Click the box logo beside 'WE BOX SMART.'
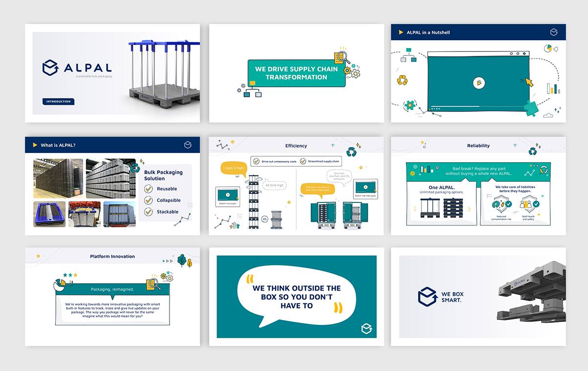Image resolution: width=588 pixels, height=371 pixels. [x=427, y=297]
